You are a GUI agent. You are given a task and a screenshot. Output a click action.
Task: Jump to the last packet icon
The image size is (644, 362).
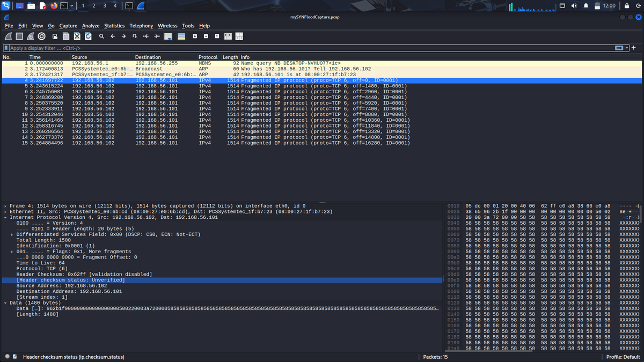click(157, 36)
